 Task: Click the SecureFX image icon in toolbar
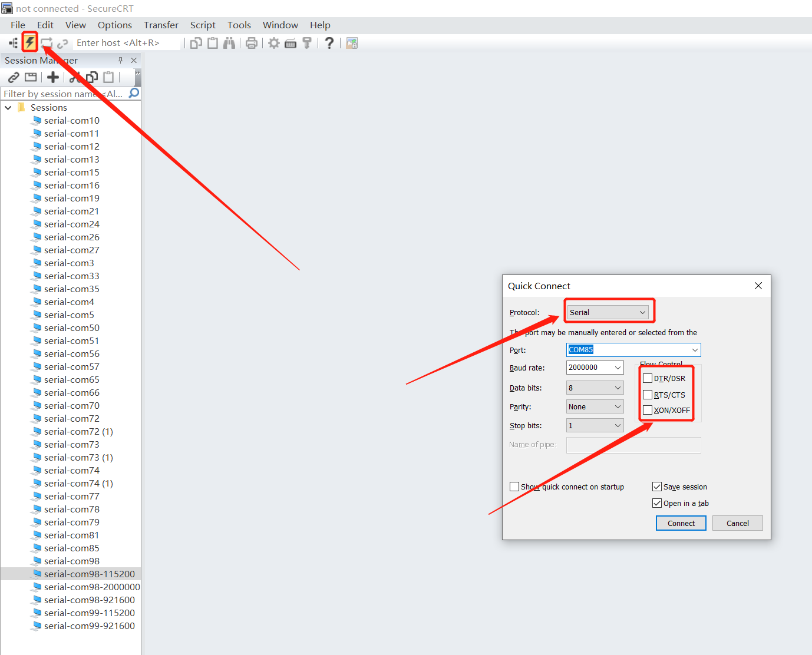point(352,43)
